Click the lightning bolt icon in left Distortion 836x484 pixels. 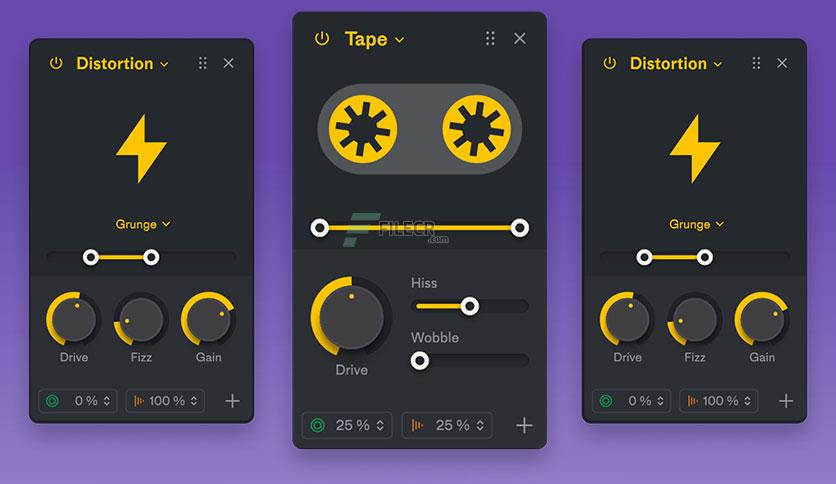pyautogui.click(x=141, y=149)
